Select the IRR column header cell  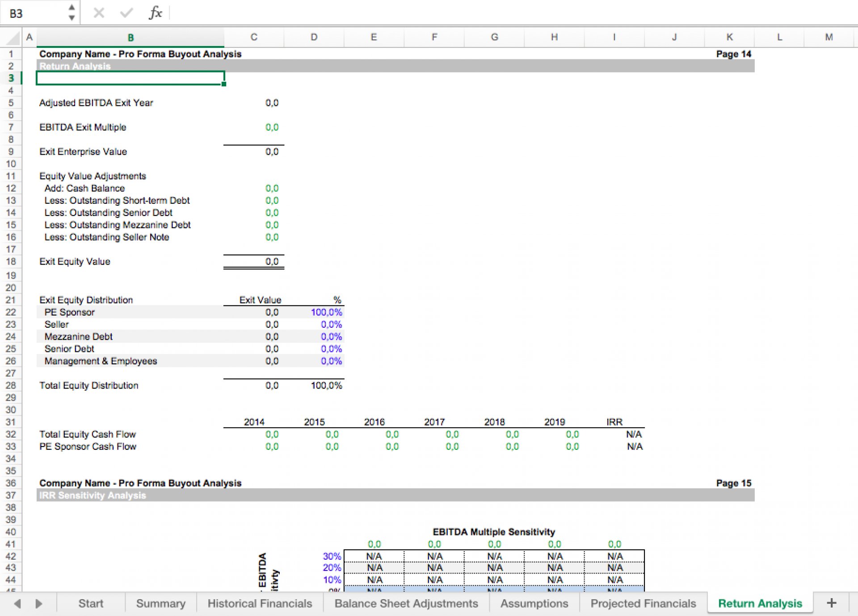coord(614,422)
